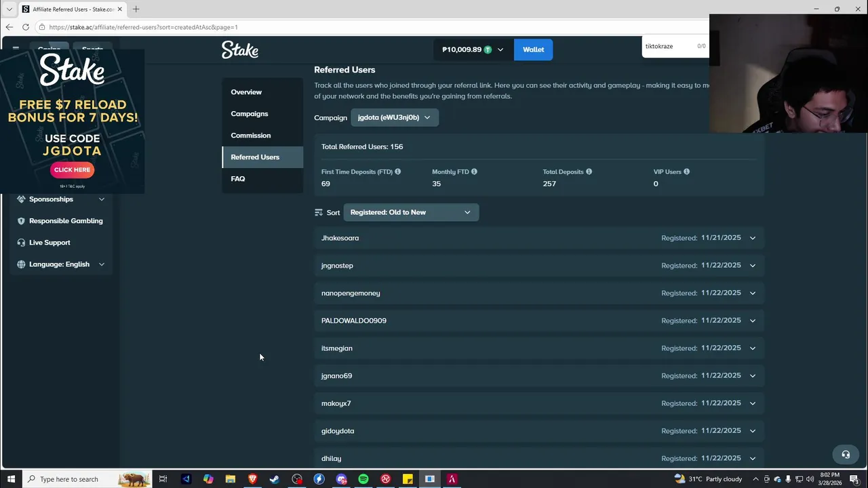The width and height of the screenshot is (868, 488).
Task: Click the Stake logo in the header
Action: pyautogui.click(x=240, y=49)
